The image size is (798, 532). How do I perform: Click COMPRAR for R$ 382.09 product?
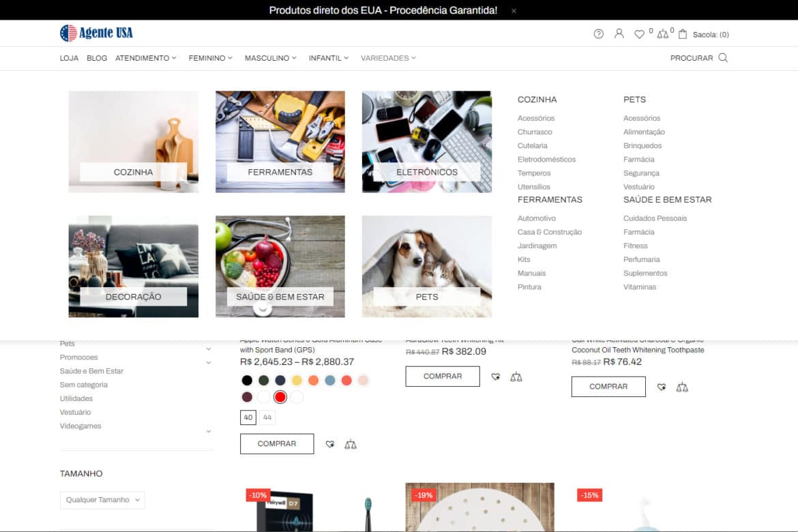[x=443, y=376]
